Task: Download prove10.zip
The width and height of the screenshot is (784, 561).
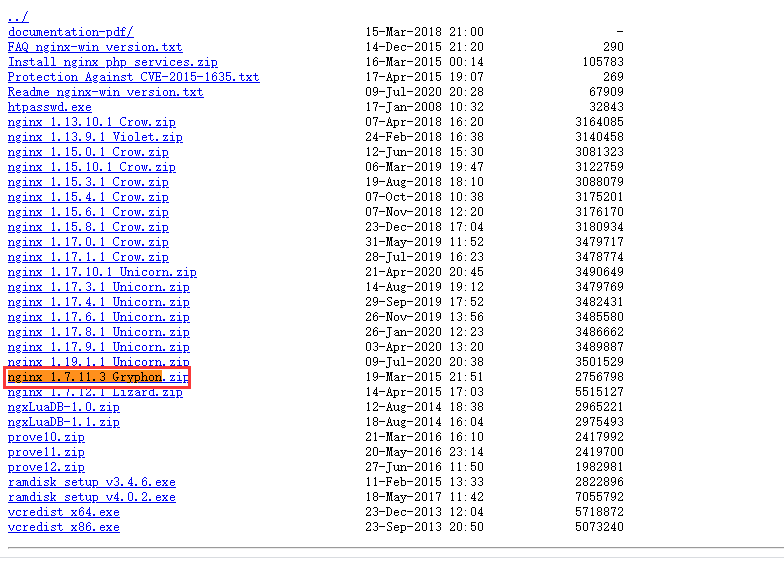Action: coord(46,437)
